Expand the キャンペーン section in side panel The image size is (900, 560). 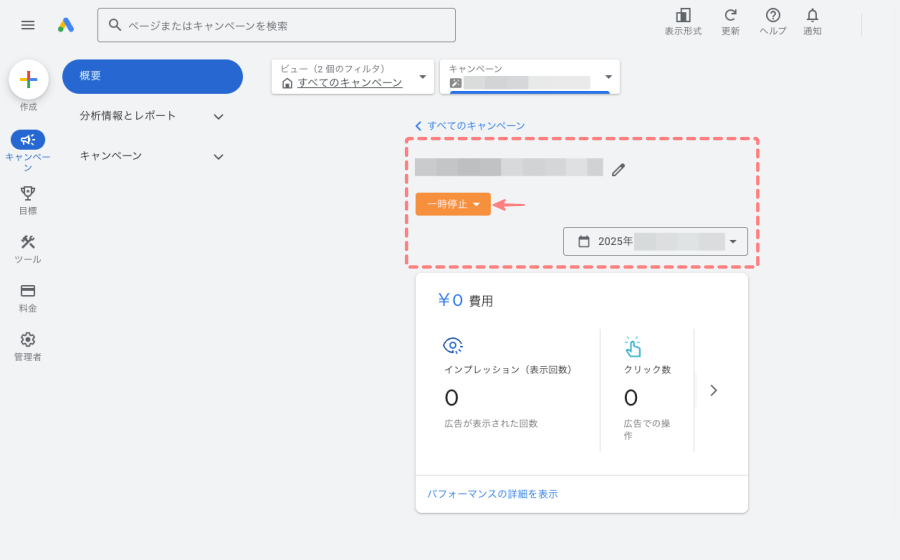pyautogui.click(x=152, y=156)
